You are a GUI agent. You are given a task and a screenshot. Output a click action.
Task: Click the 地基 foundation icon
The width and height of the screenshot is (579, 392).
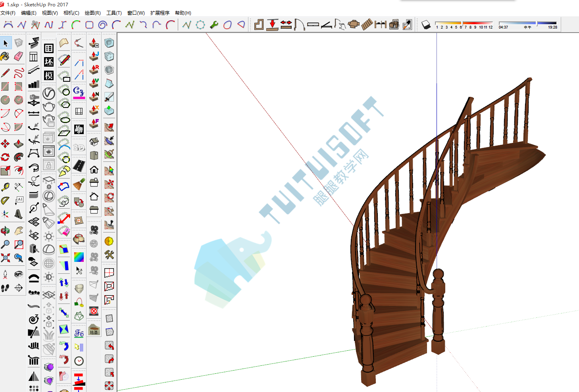point(94,330)
